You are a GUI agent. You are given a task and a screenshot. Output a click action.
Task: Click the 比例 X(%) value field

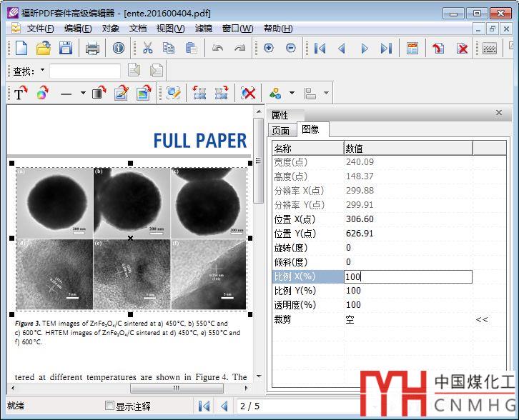[407, 276]
